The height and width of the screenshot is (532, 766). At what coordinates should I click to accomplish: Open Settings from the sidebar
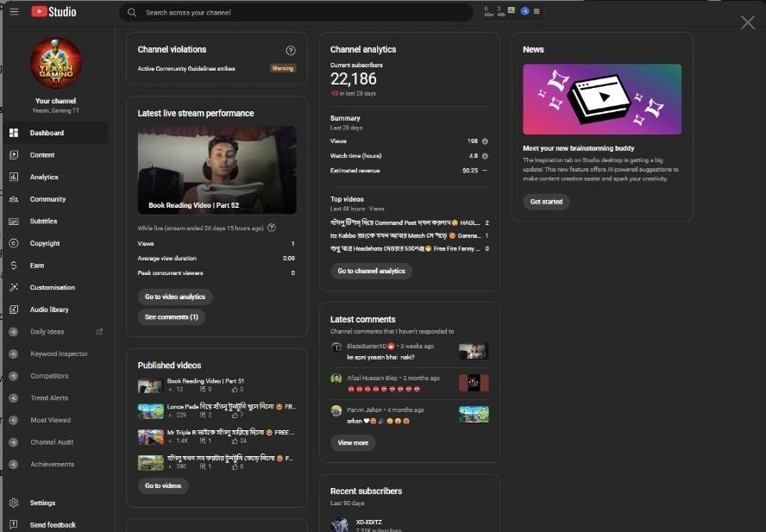coord(13,503)
